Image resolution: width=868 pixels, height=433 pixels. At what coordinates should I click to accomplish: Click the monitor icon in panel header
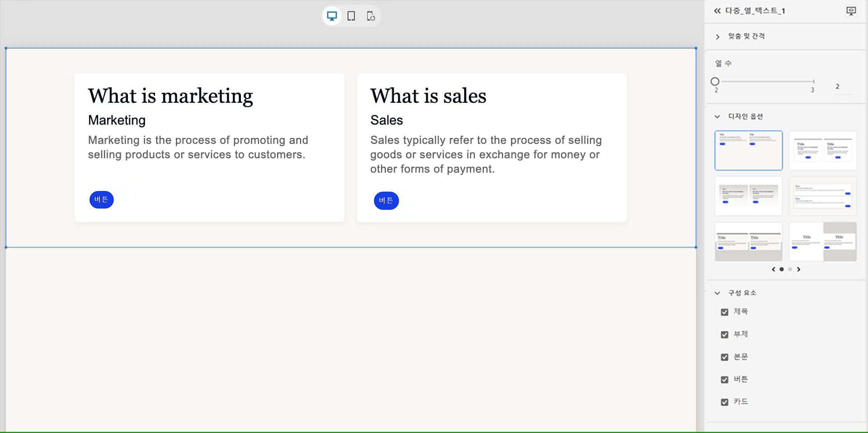coord(851,11)
